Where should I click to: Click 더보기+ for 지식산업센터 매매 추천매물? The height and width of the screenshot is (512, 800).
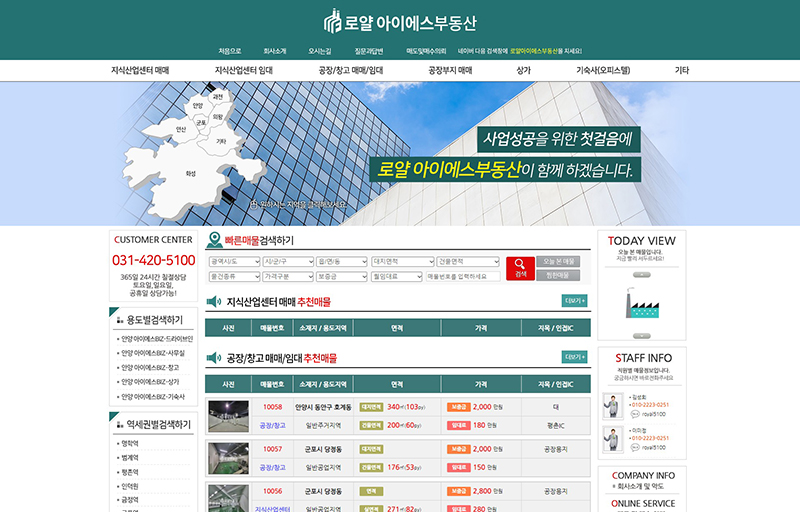574,301
